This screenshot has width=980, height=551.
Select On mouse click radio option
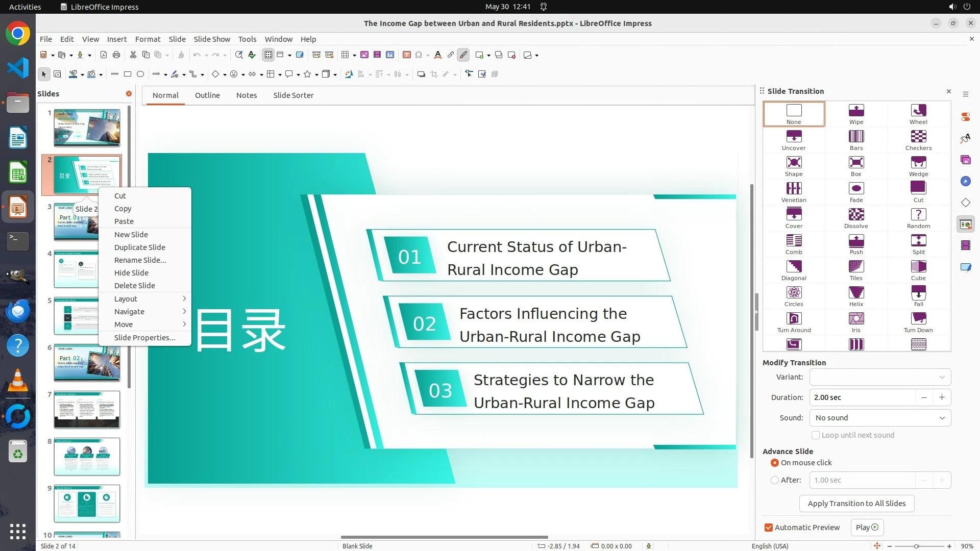coord(775,463)
